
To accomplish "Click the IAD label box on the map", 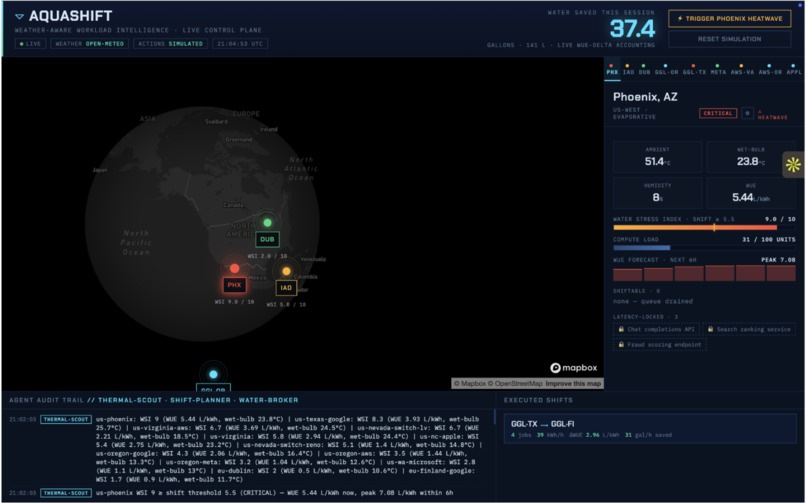I will click(x=286, y=288).
